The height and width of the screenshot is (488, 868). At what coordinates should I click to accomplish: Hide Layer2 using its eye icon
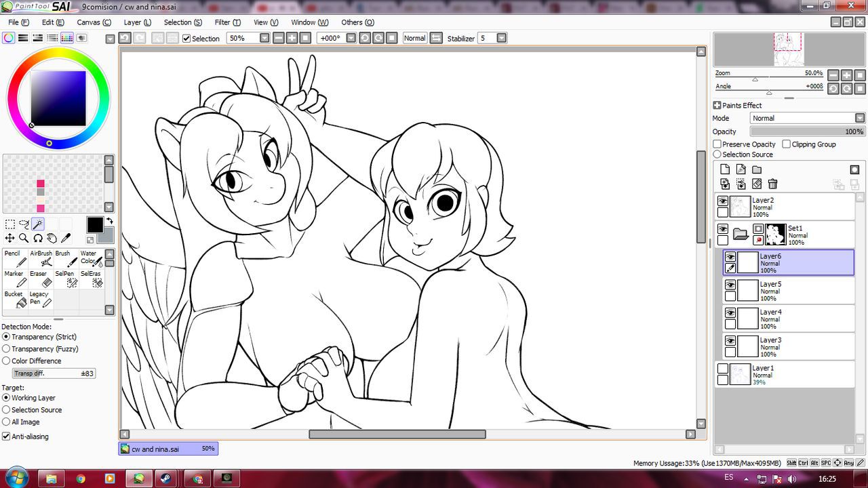click(723, 201)
